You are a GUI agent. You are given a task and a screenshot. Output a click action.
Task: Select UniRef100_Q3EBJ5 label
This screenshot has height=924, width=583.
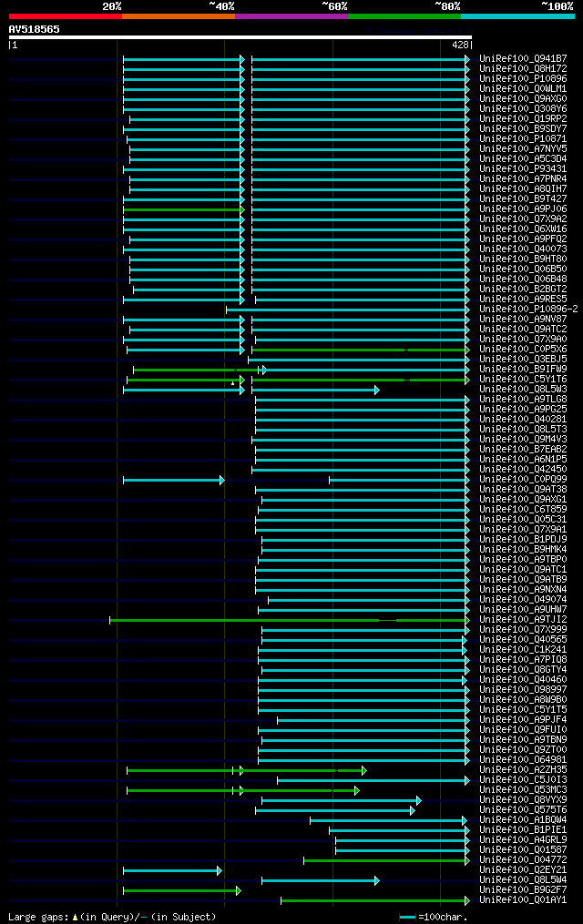(523, 360)
